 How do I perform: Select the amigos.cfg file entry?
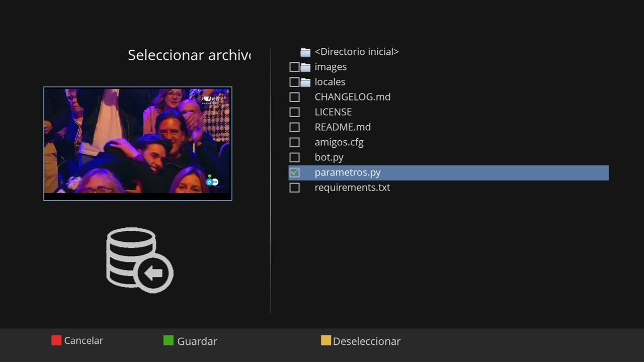tap(339, 142)
